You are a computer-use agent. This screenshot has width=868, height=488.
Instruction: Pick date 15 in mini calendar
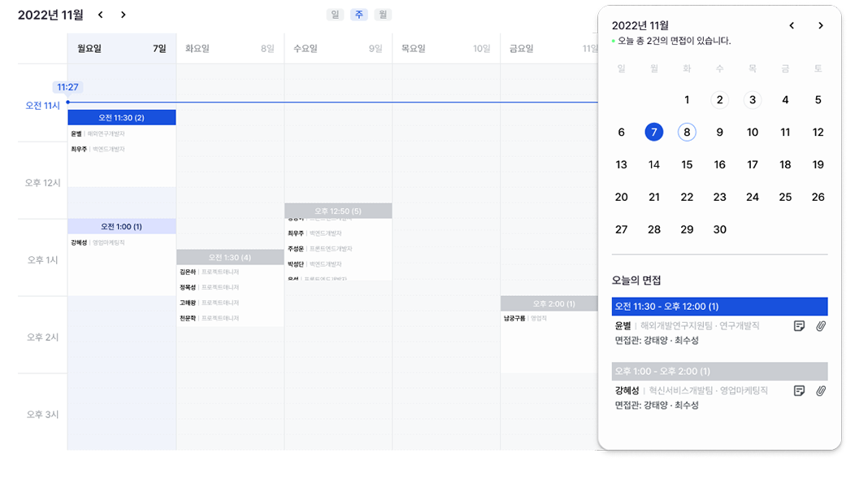687,164
